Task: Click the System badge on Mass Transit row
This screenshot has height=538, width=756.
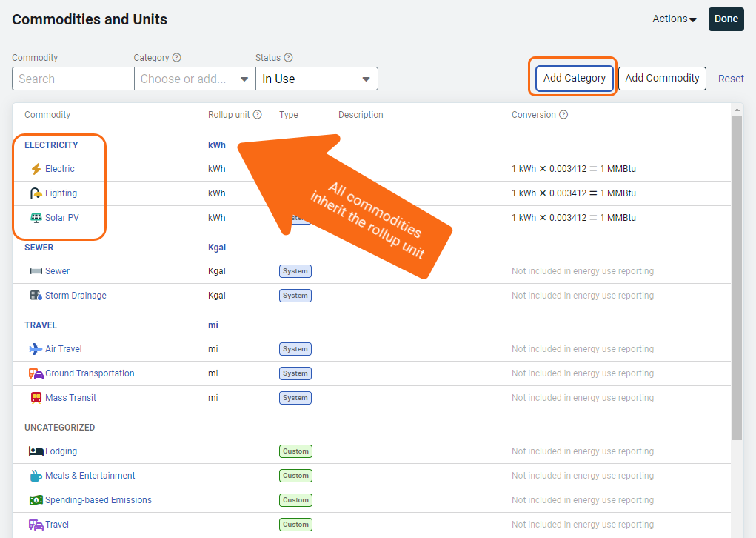Action: [x=295, y=398]
